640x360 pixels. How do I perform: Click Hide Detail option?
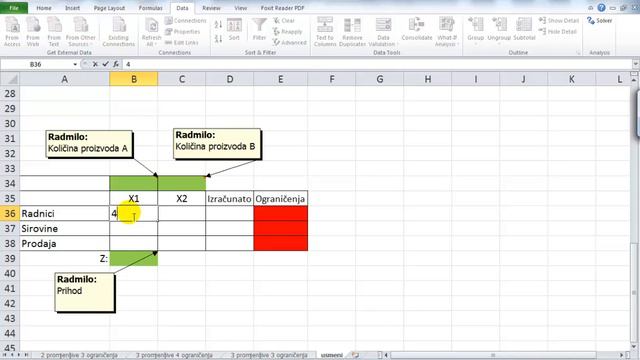[558, 31]
